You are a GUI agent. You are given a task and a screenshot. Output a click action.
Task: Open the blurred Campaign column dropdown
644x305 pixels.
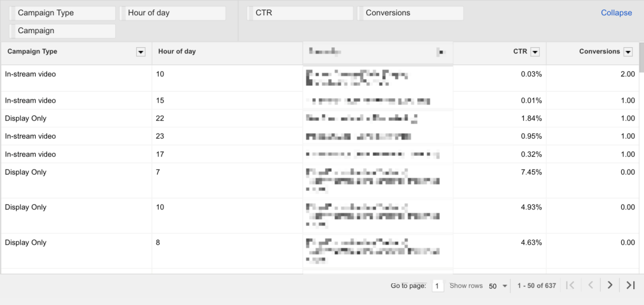tap(441, 52)
